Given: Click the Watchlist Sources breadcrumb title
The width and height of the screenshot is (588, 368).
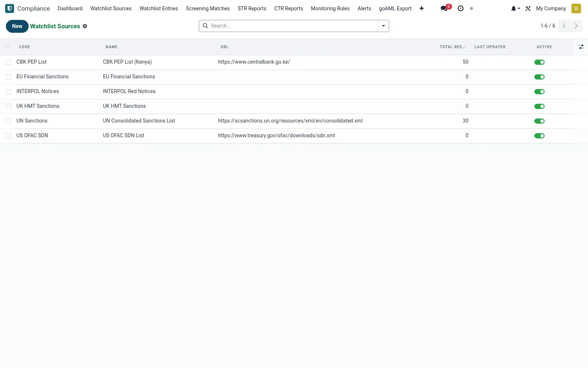Looking at the screenshot, I should click(55, 26).
